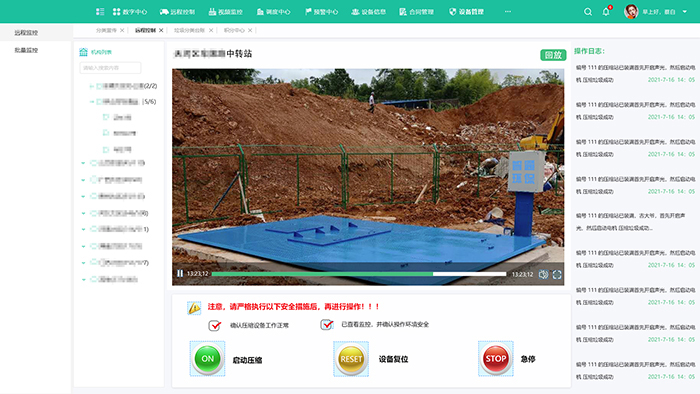Pause the video playback
Viewport: 700px width, 394px height.
[x=180, y=274]
